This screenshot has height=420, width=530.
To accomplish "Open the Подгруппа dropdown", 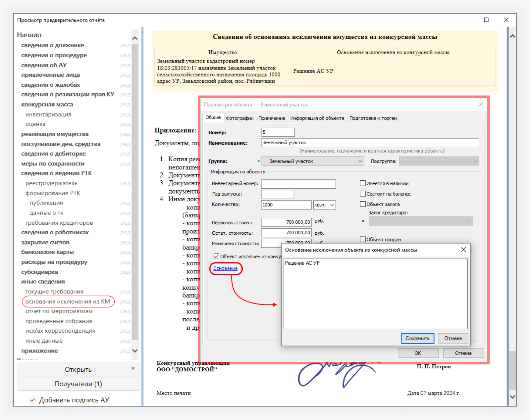I will click(x=439, y=161).
